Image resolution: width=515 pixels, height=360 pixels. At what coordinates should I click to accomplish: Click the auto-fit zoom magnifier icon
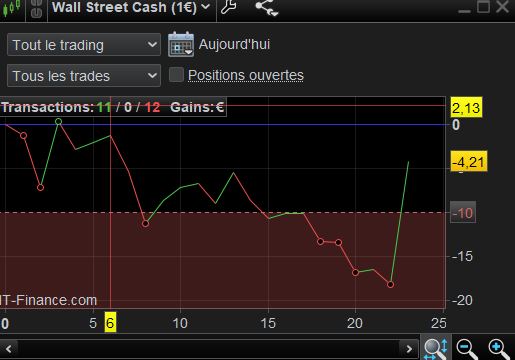click(436, 349)
